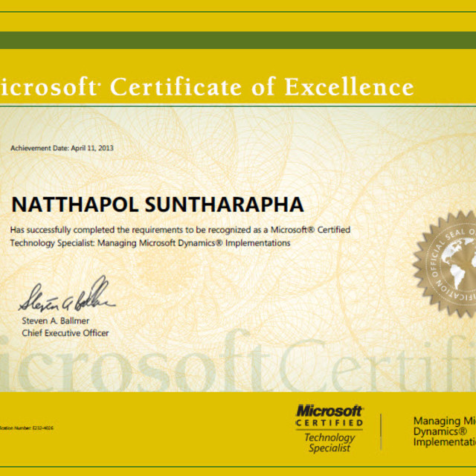This screenshot has height=476, width=476.
Task: Click the dark green header bar
Action: pyautogui.click(x=238, y=40)
